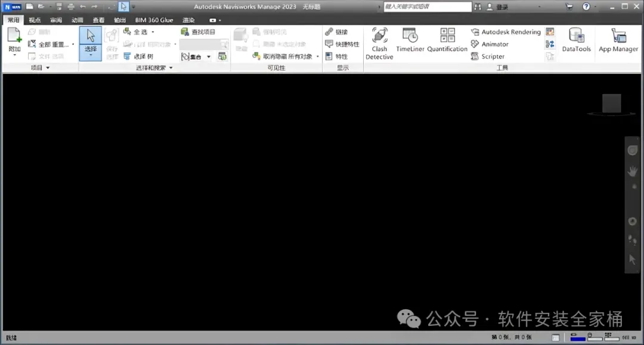
Task: Click the Save icon in quick access toolbar
Action: (59, 7)
